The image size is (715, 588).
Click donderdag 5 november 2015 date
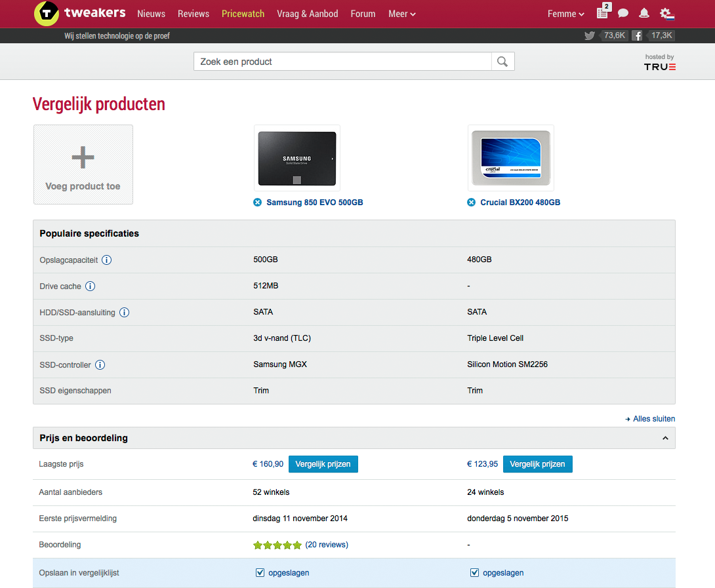click(518, 519)
